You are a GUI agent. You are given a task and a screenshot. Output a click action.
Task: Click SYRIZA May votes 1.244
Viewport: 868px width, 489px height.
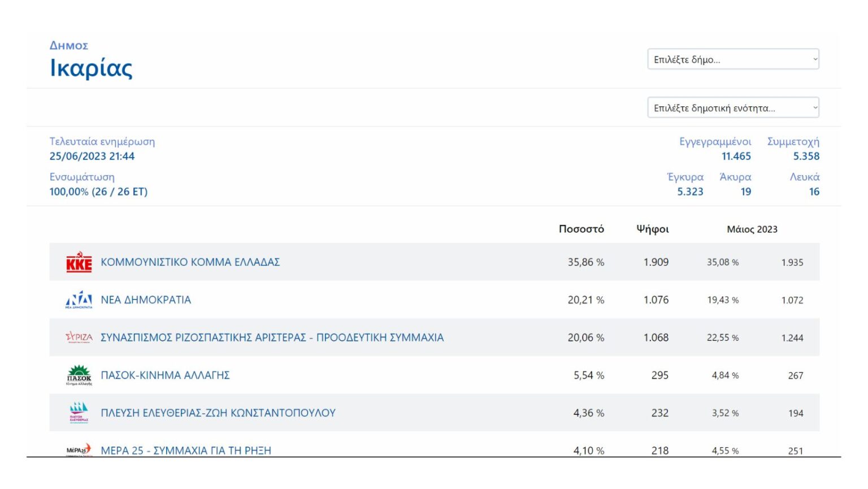[x=792, y=337]
